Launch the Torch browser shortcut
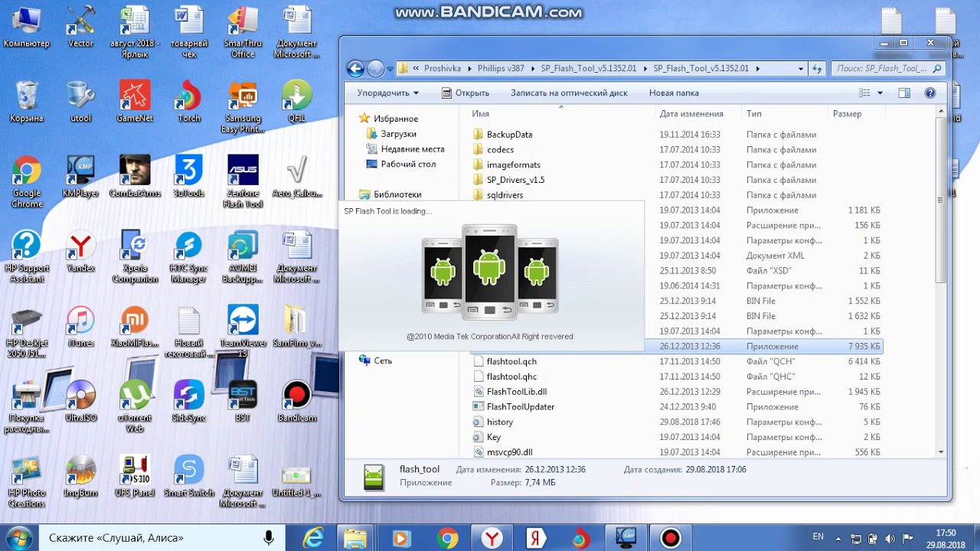 [189, 102]
